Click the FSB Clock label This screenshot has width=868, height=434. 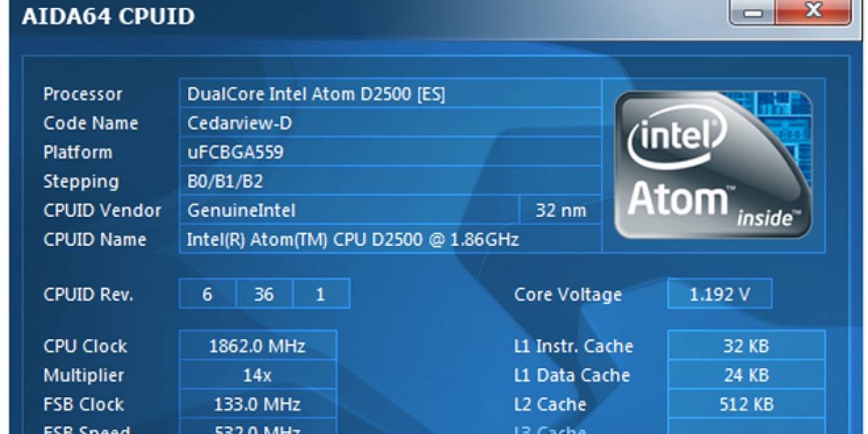[84, 404]
